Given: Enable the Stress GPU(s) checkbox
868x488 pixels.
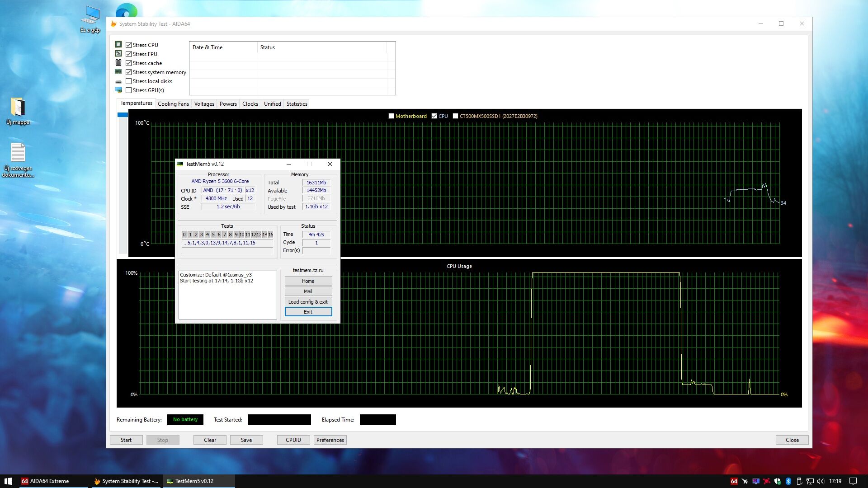Looking at the screenshot, I should pyautogui.click(x=129, y=90).
